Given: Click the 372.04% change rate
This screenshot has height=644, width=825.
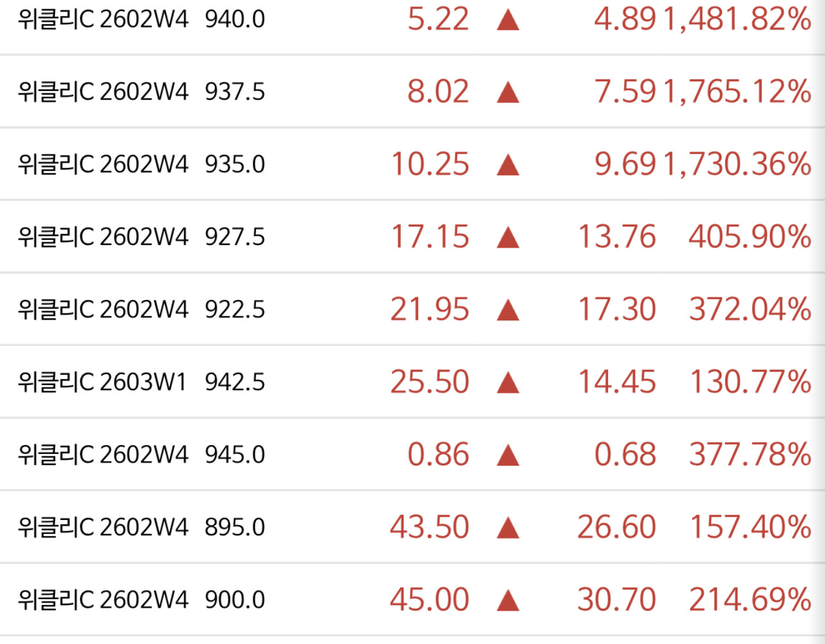Looking at the screenshot, I should point(750,309).
